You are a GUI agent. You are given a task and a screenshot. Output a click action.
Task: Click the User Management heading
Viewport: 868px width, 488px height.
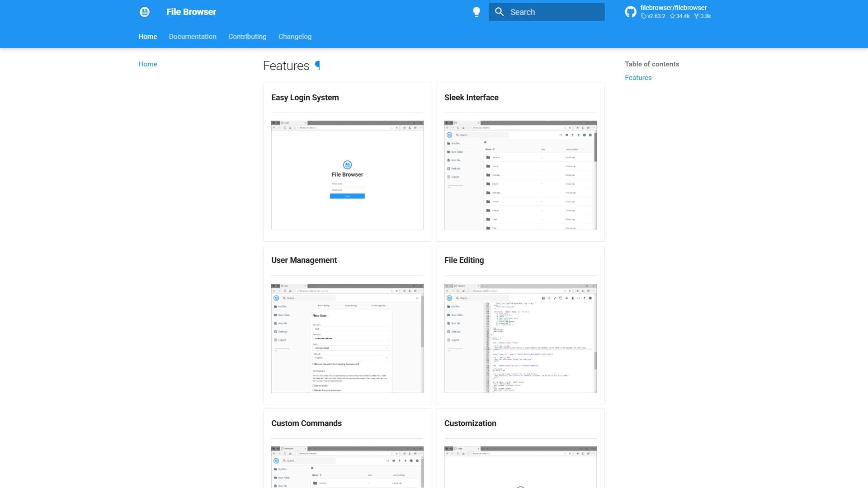tap(304, 260)
